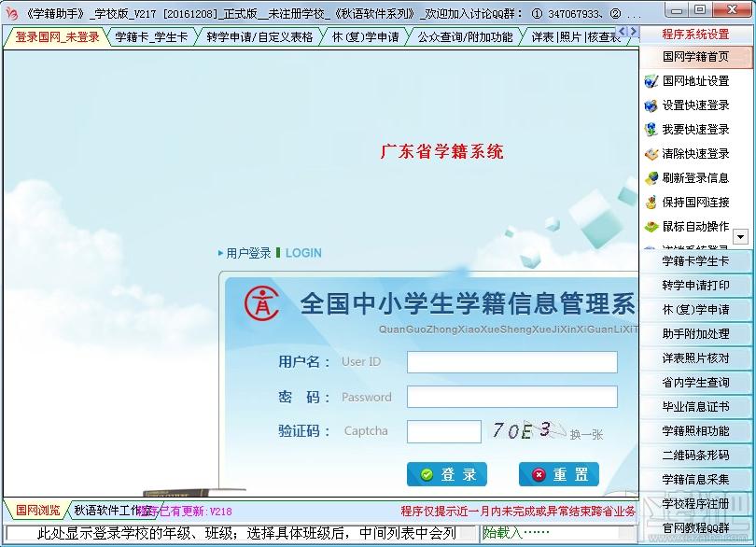Click the 始载入 loading status text
This screenshot has width=756, height=547.
point(516,532)
